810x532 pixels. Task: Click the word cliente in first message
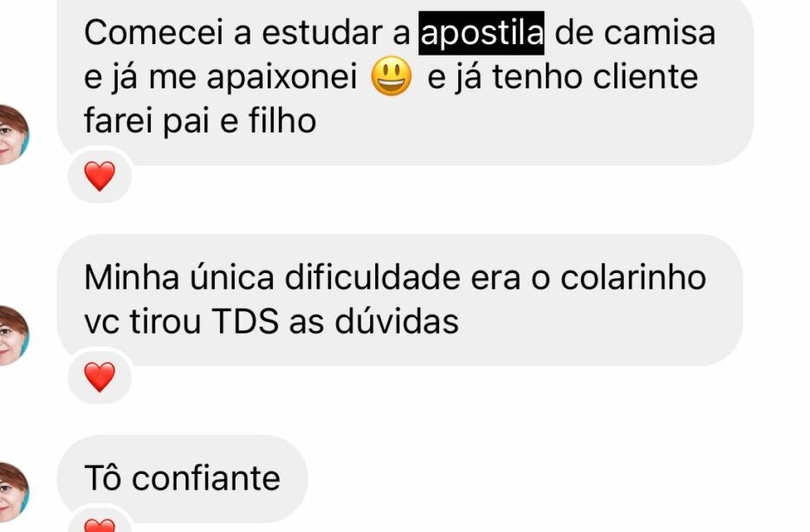[x=645, y=77]
